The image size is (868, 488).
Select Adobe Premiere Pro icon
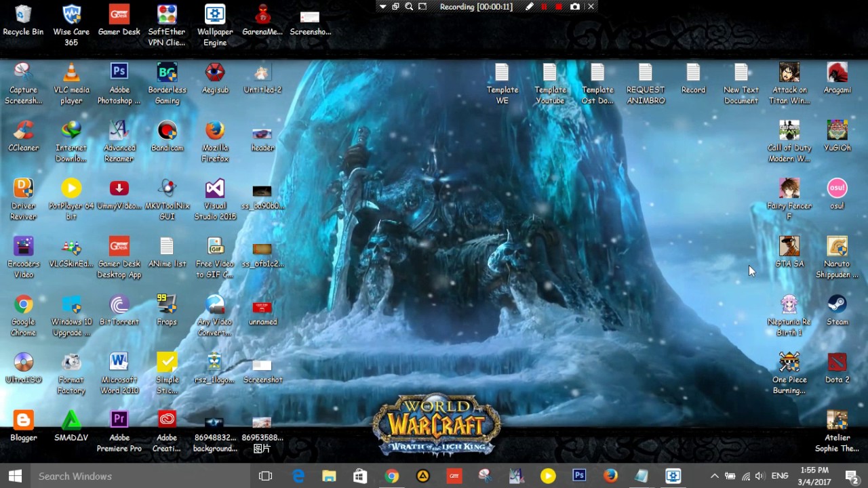[x=119, y=432]
